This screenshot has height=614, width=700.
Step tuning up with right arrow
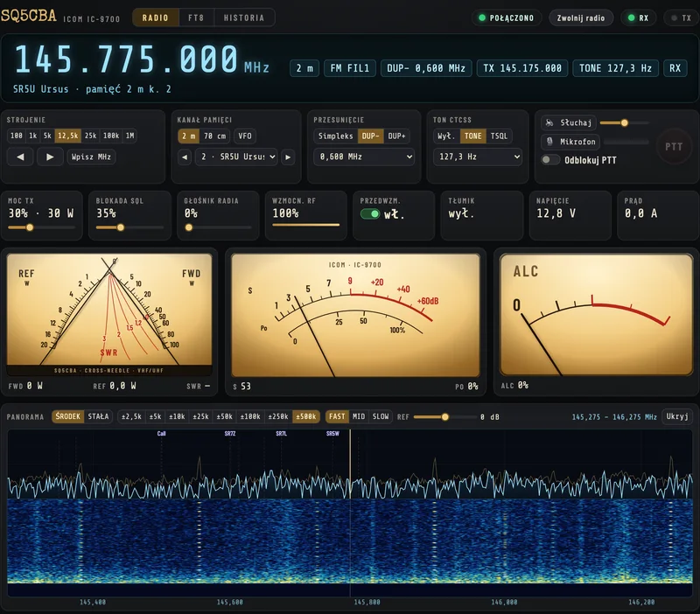pos(50,157)
